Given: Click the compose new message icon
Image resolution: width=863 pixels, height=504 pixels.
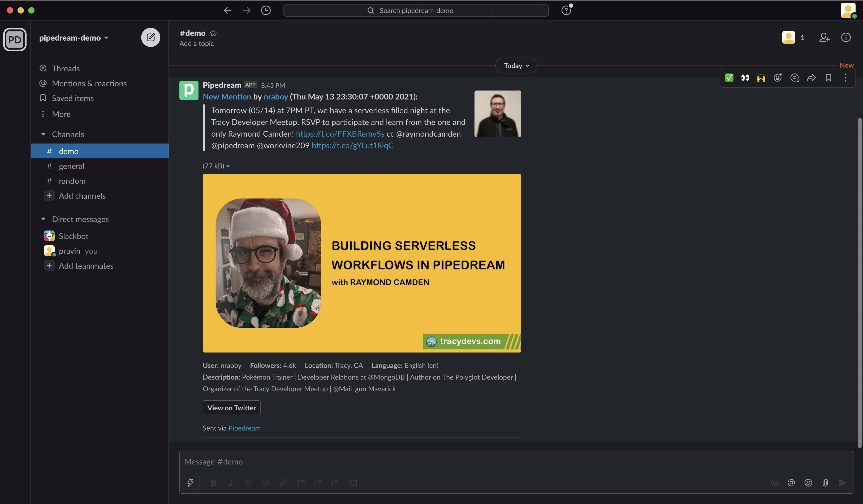Looking at the screenshot, I should coord(151,37).
